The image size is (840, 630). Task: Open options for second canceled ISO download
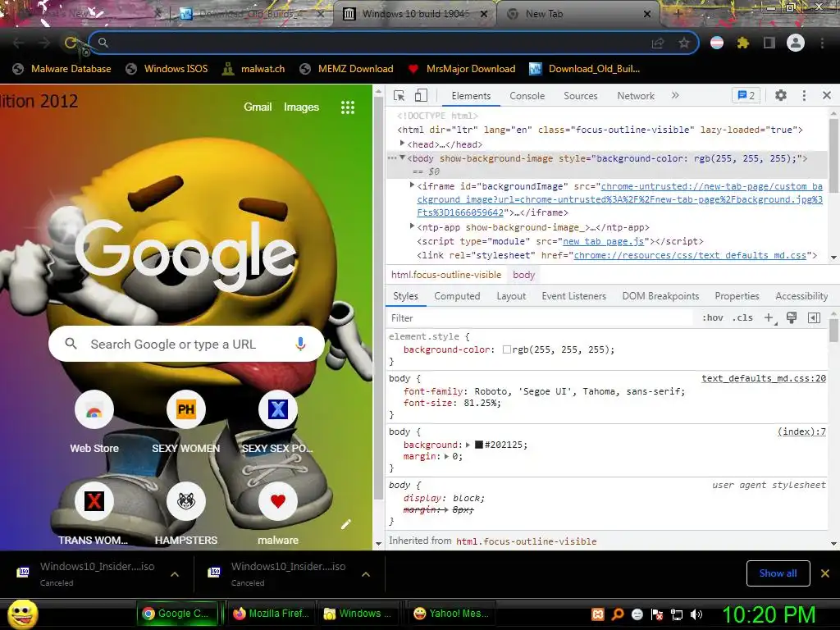[366, 574]
